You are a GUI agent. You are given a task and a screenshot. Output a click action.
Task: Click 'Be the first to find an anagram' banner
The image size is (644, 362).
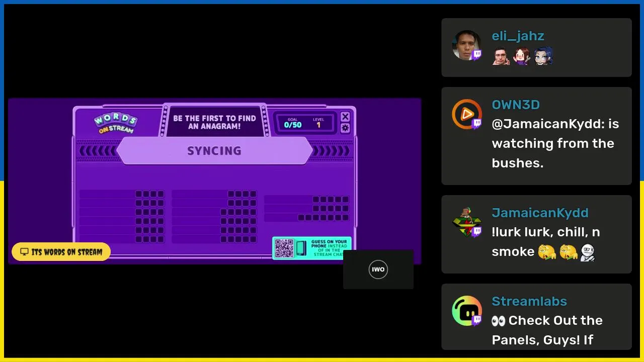(214, 122)
